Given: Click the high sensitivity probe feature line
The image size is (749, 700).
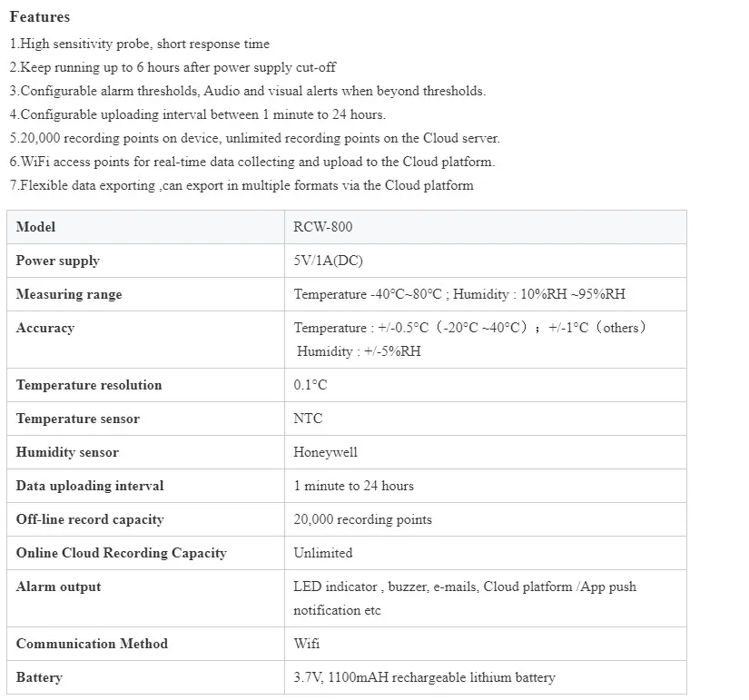Looking at the screenshot, I should coord(140,44).
